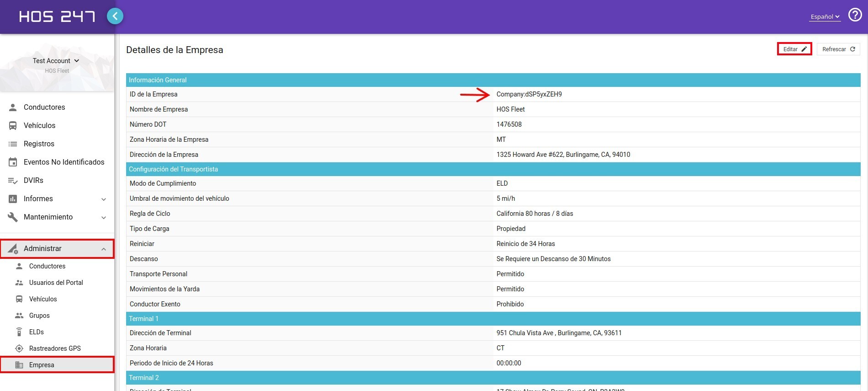Select Empresa under Administrar
The width and height of the screenshot is (868, 391).
[x=42, y=365]
